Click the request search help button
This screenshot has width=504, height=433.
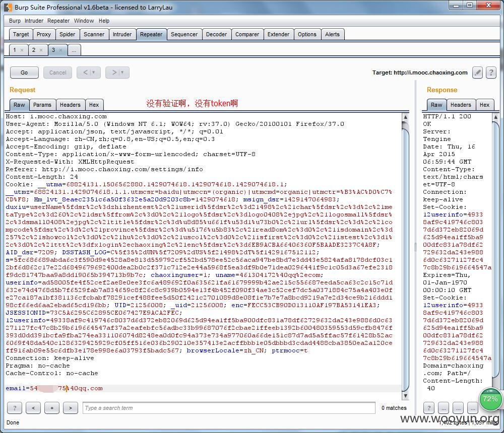(x=15, y=408)
